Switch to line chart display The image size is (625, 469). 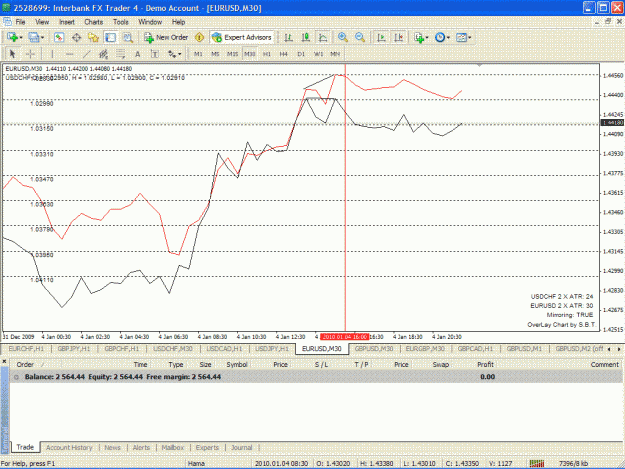(323, 37)
